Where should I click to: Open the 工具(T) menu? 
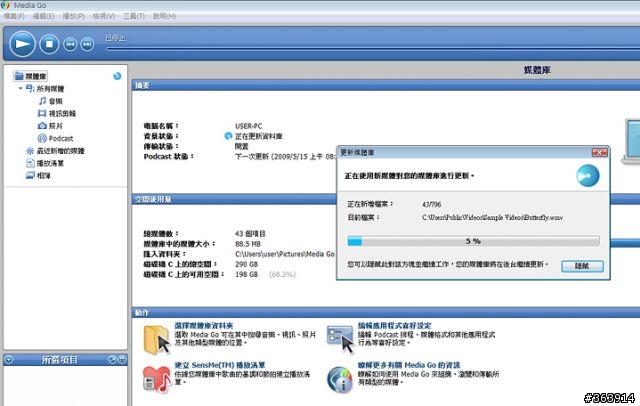[x=134, y=16]
